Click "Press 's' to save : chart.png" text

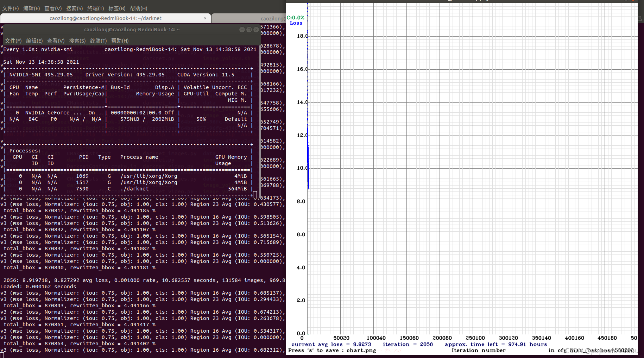(x=332, y=350)
